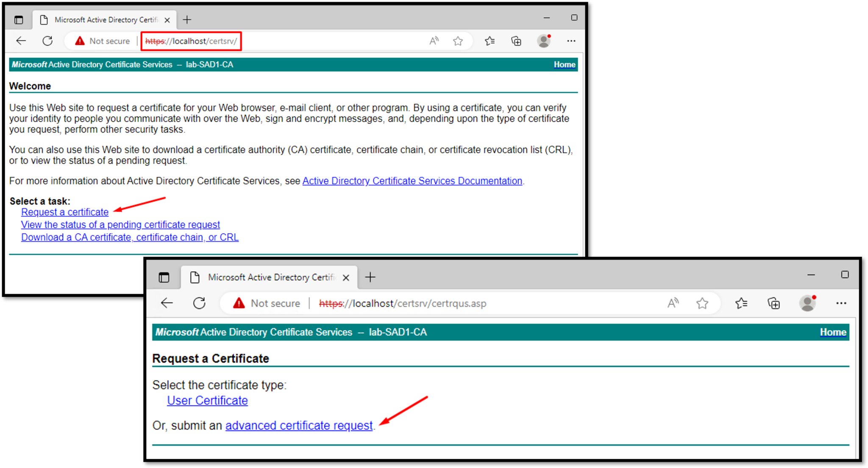Screen dimensions: 868x468
Task: Open advanced certificate request
Action: click(299, 425)
